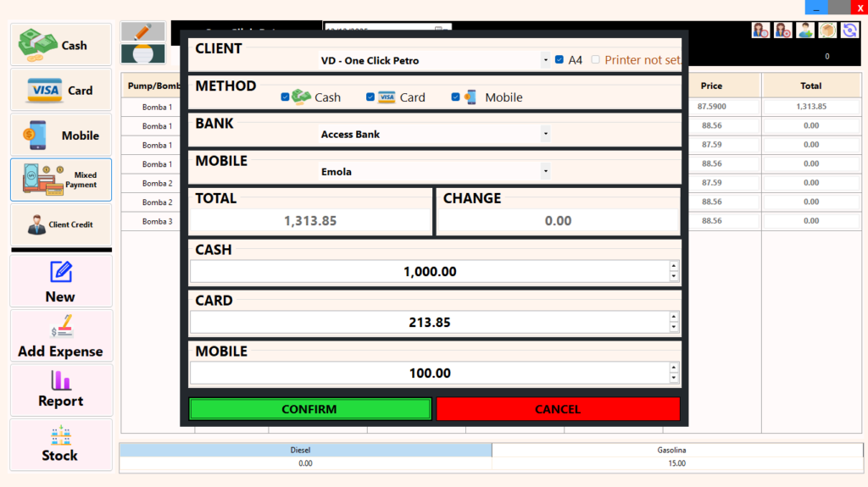This screenshot has height=487, width=868.
Task: Open the Stock screen
Action: pyautogui.click(x=61, y=445)
